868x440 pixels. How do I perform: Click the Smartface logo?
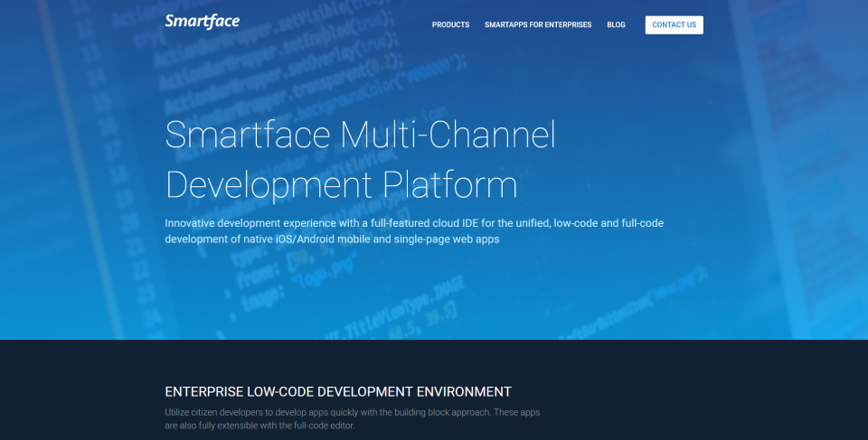pyautogui.click(x=202, y=21)
